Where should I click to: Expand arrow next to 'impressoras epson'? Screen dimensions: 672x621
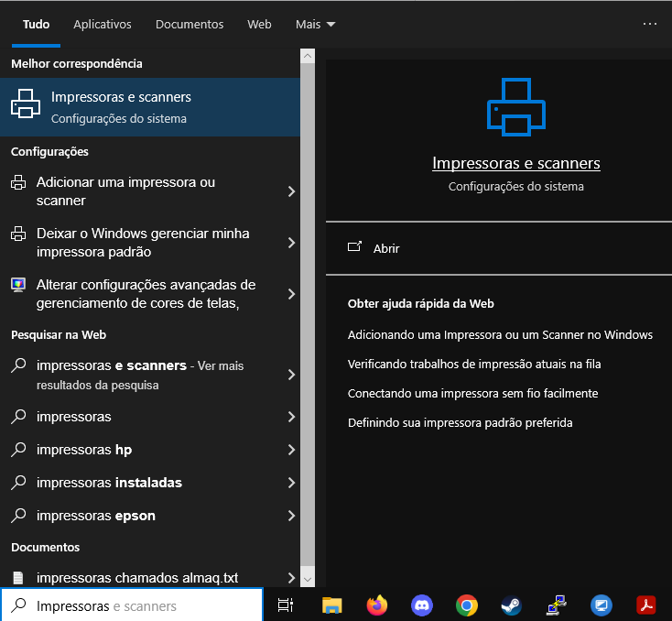[x=291, y=516]
